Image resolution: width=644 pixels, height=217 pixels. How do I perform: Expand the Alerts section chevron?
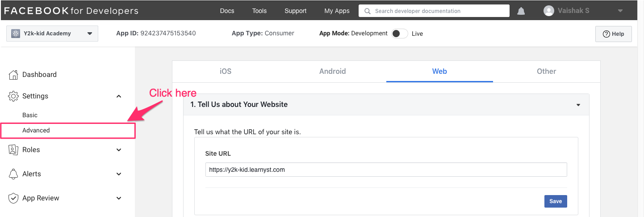pyautogui.click(x=119, y=174)
